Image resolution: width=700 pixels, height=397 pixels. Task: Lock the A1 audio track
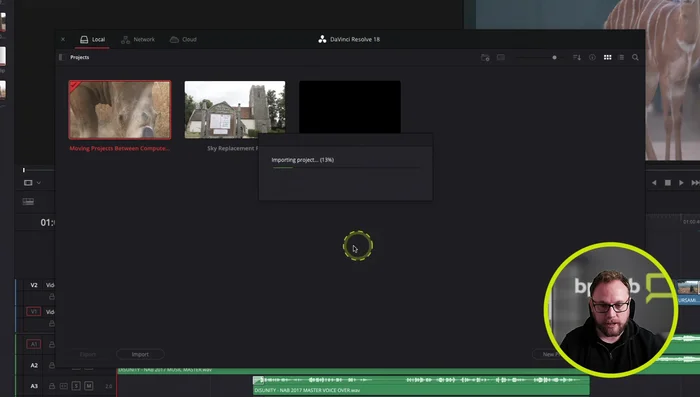tap(52, 344)
